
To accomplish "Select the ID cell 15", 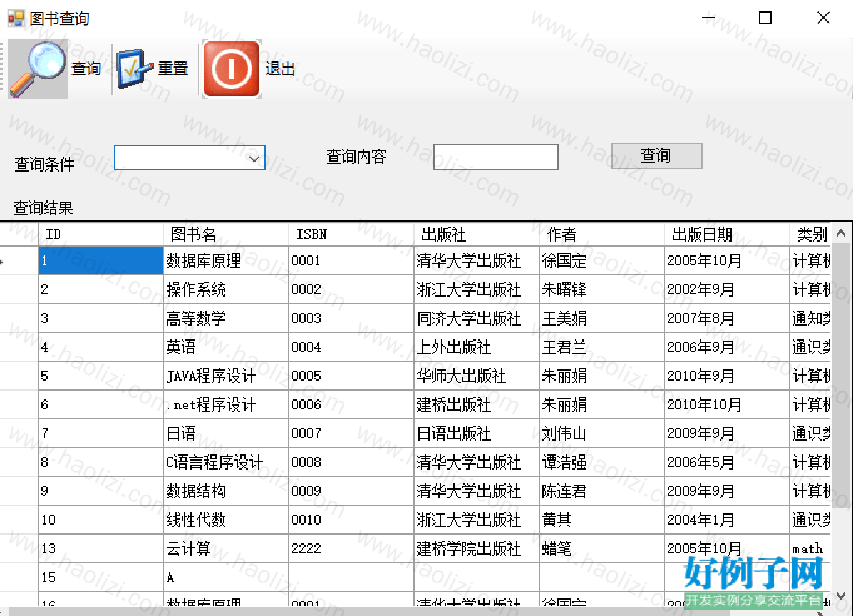I will (101, 577).
